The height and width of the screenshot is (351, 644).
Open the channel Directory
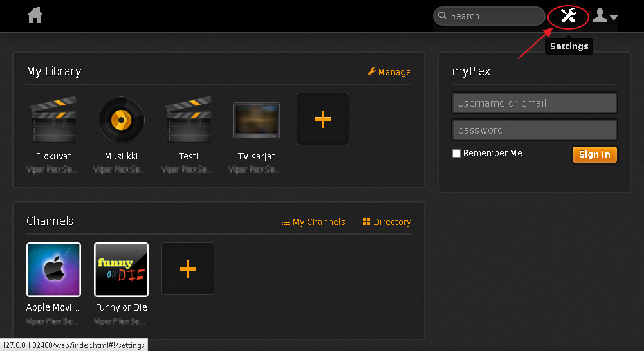coord(387,222)
